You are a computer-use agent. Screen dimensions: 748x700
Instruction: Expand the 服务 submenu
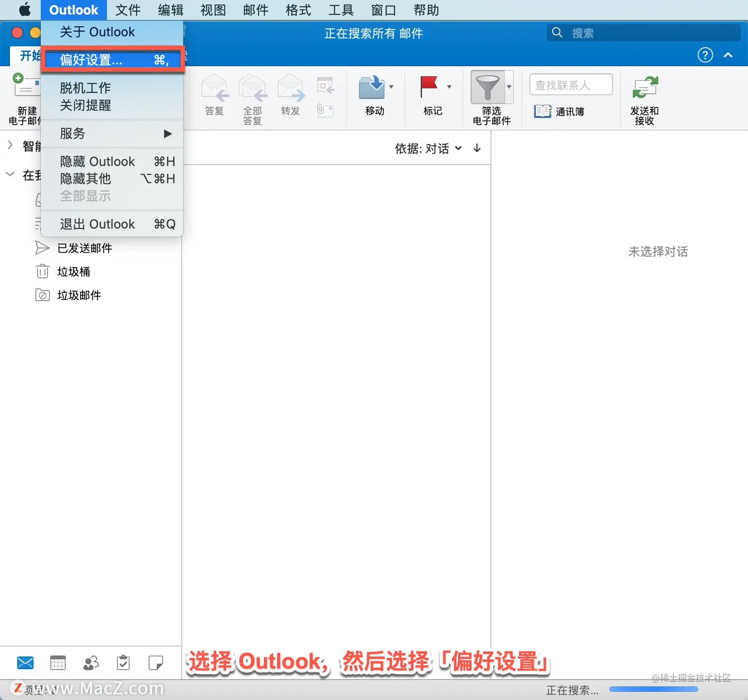pos(112,134)
